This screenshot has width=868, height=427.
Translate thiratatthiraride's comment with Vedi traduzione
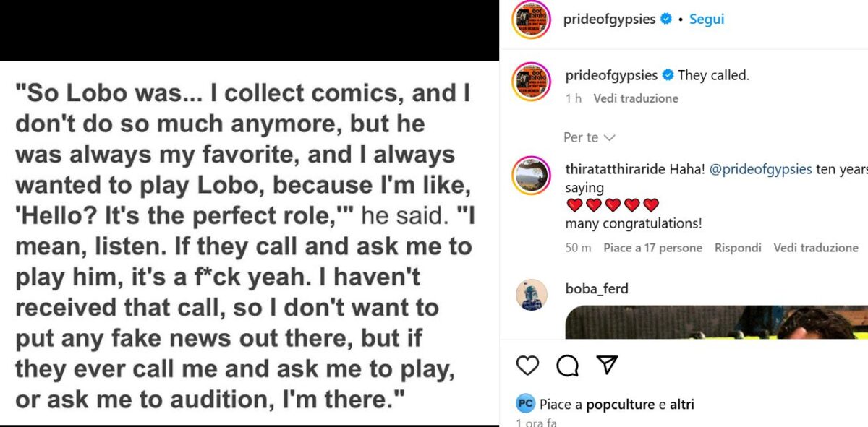pos(816,248)
